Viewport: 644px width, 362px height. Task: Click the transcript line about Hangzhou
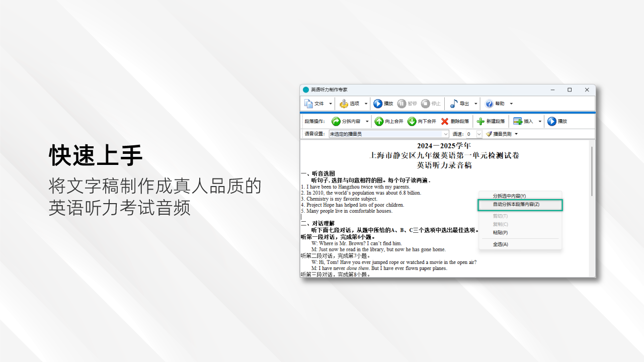pyautogui.click(x=355, y=187)
